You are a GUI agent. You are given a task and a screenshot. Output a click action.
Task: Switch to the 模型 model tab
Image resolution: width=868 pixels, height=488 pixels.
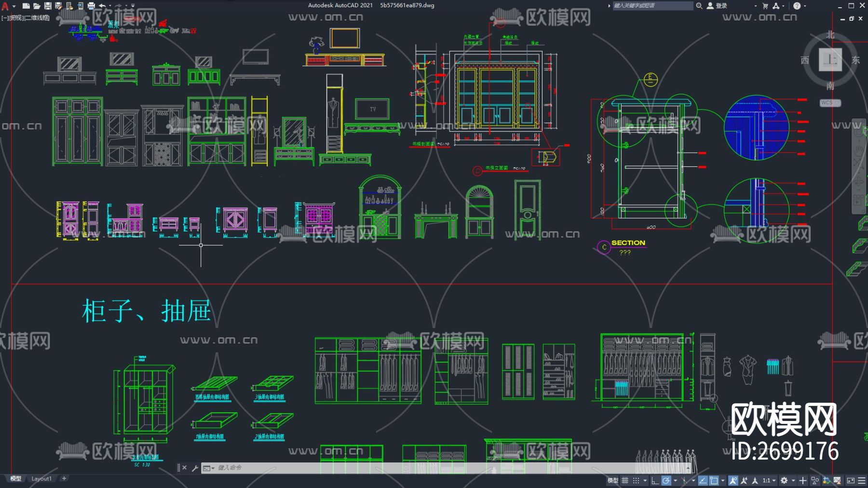tap(16, 478)
